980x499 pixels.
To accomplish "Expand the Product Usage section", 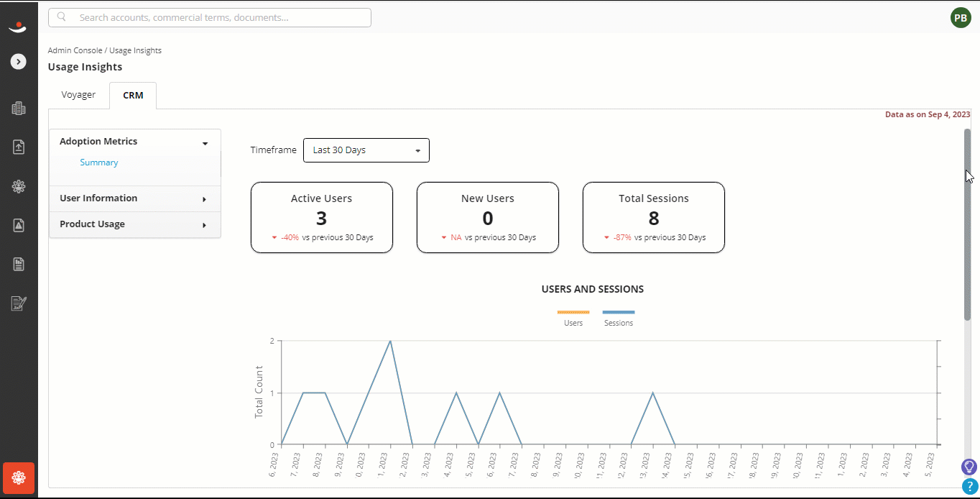I will click(134, 224).
